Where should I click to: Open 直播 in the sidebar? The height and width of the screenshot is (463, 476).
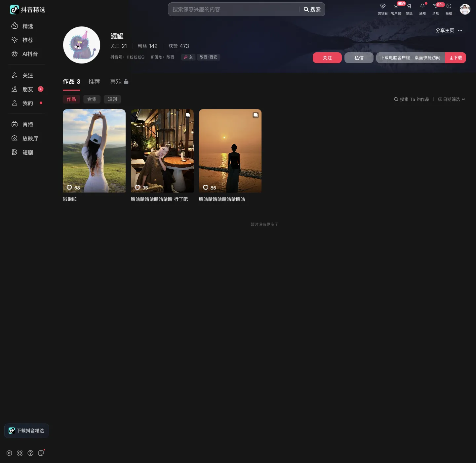click(x=22, y=125)
